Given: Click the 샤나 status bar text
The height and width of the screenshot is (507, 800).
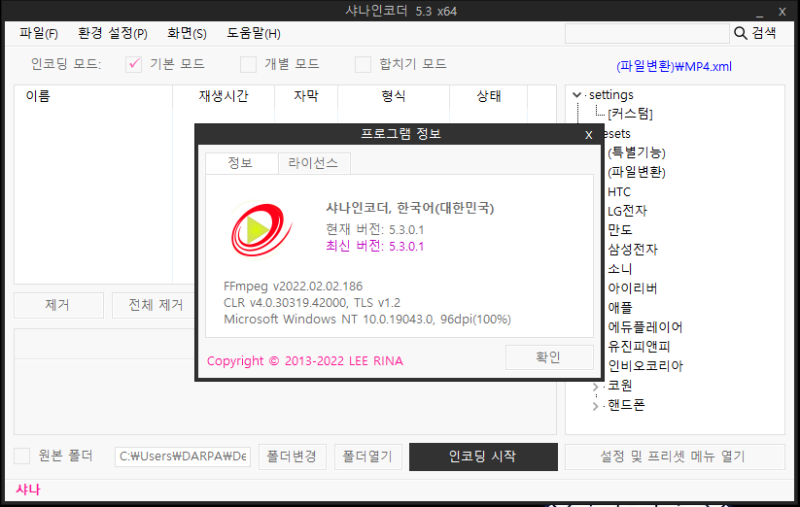Looking at the screenshot, I should coord(28,490).
